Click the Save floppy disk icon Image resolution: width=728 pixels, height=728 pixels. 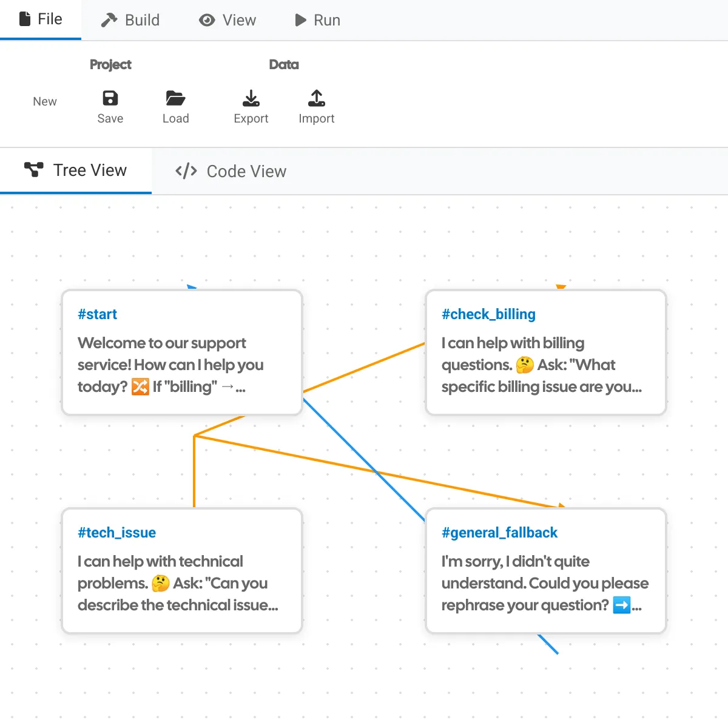point(110,98)
